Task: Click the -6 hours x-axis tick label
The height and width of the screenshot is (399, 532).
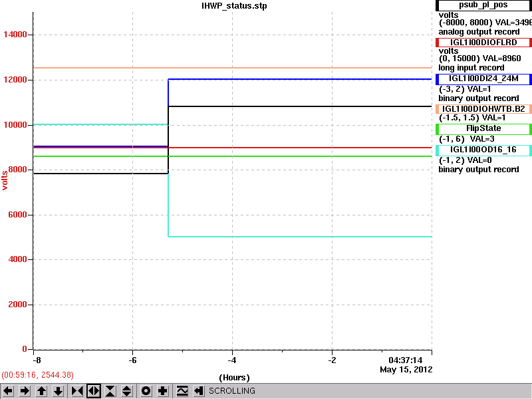Action: (x=132, y=360)
